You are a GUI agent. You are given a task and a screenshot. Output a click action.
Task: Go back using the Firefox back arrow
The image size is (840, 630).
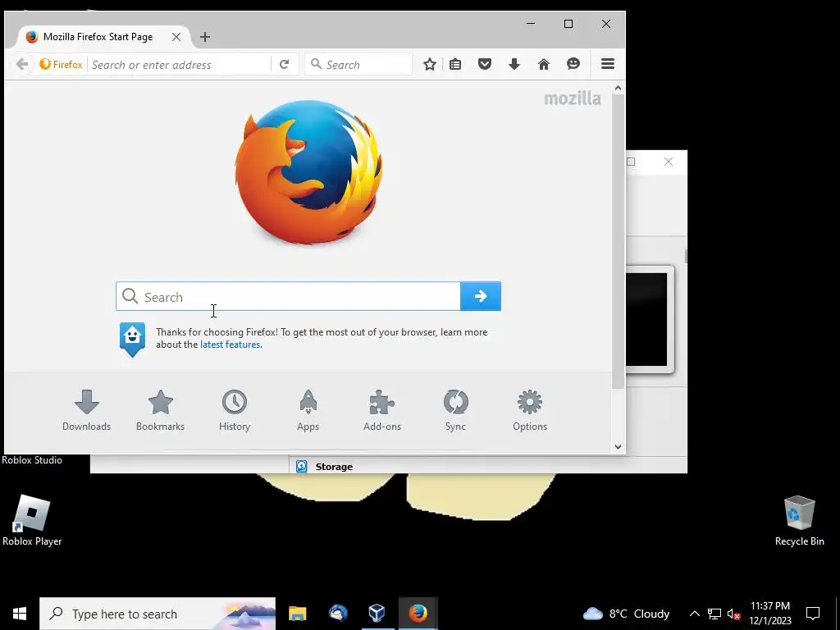pyautogui.click(x=22, y=64)
